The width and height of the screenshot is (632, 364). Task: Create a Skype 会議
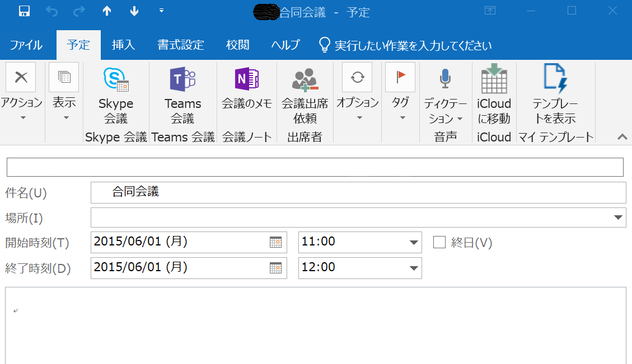click(x=116, y=95)
